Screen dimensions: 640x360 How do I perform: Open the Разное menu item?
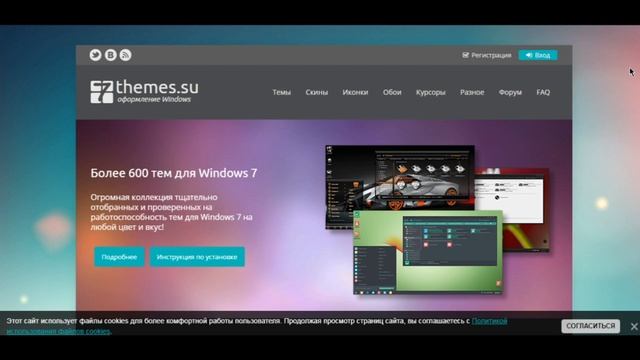click(472, 92)
